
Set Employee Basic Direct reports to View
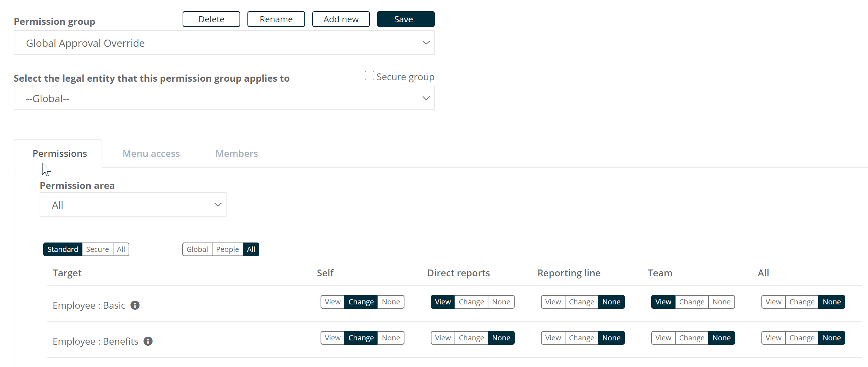pos(443,302)
